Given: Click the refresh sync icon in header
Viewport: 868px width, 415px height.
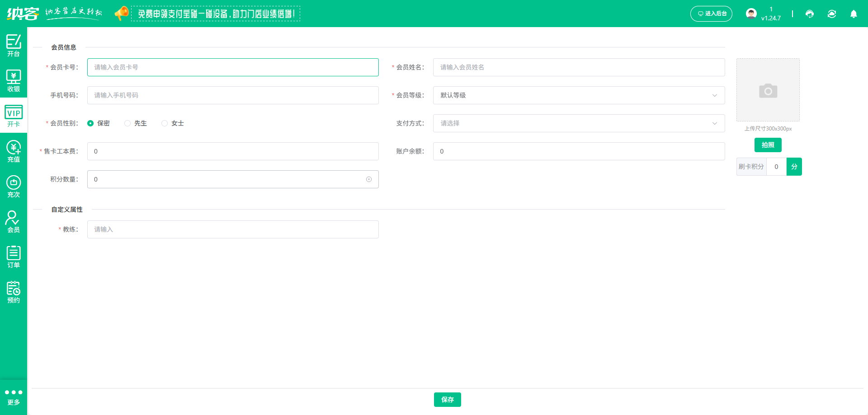Looking at the screenshot, I should [x=832, y=14].
